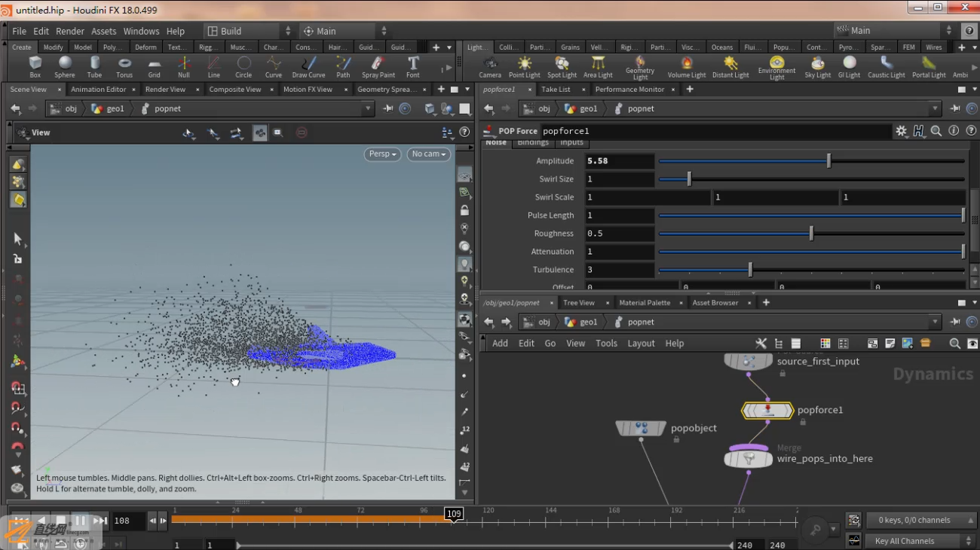
Task: Create a Point Light
Action: click(525, 67)
